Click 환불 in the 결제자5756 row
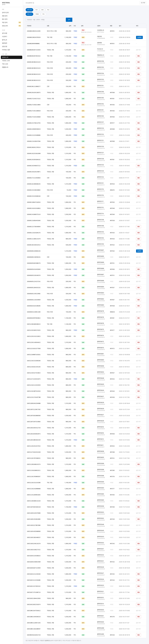This screenshot has height=644, width=149. click(x=138, y=62)
